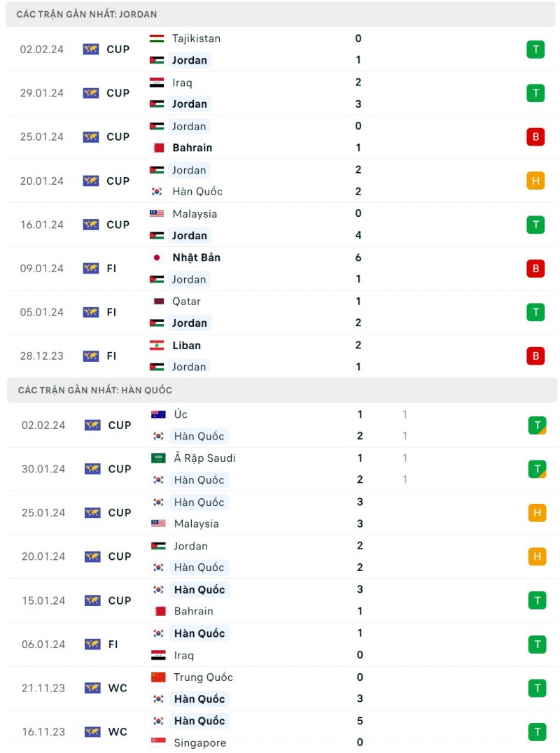Click the Singapore flag icon

pos(158,742)
